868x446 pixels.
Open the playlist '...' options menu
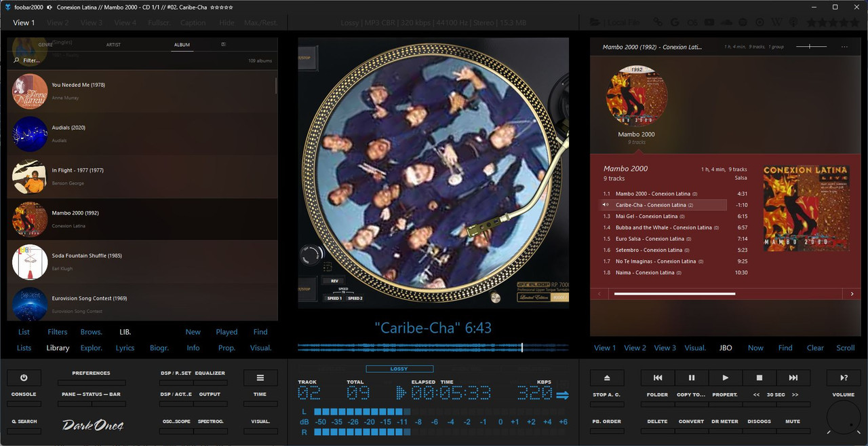(x=844, y=47)
